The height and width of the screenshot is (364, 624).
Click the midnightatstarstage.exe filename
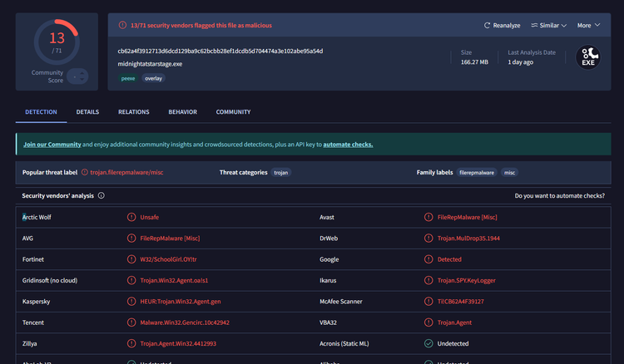click(x=150, y=64)
